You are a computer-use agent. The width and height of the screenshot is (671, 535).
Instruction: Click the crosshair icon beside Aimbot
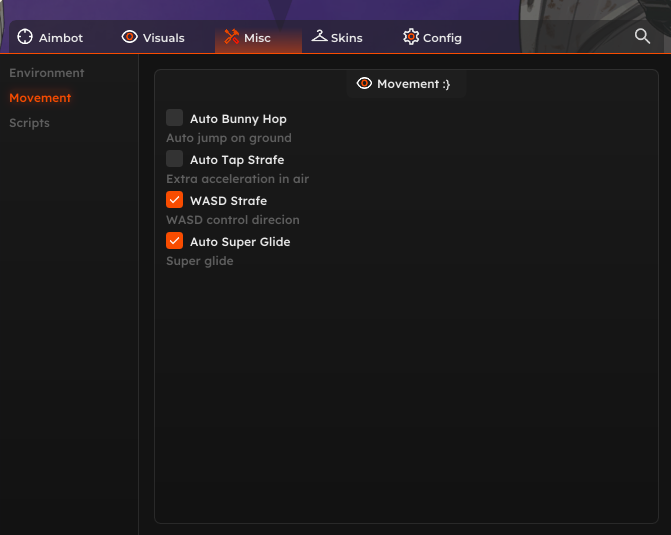25,37
